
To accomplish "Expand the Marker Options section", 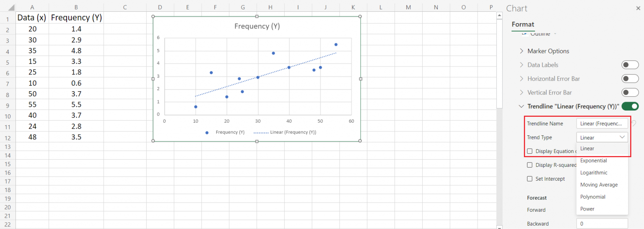I will click(x=522, y=51).
